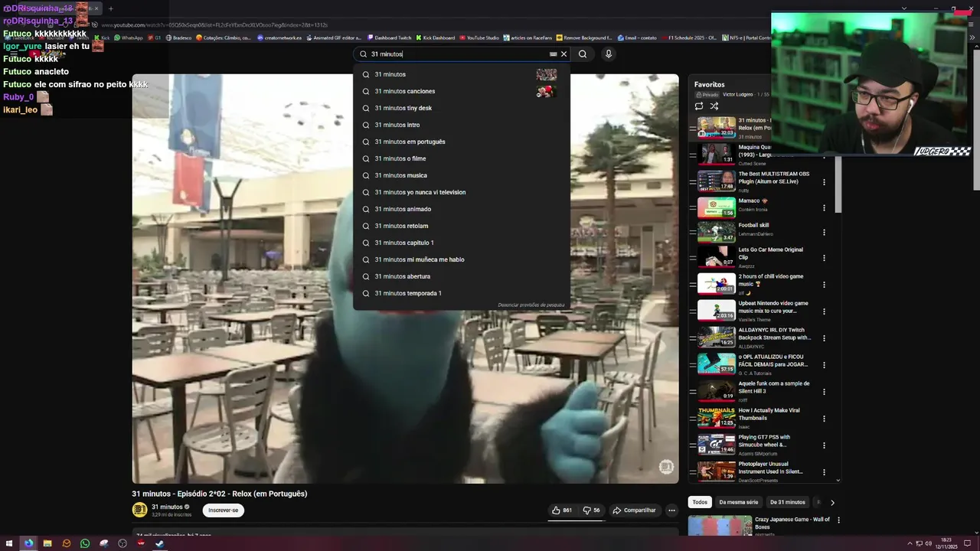980x551 pixels.
Task: Open the on-screen keyboard icon in search box
Action: pyautogui.click(x=553, y=54)
